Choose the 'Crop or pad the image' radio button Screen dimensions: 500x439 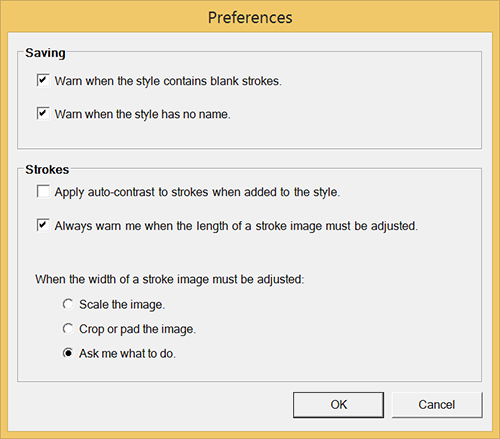tap(68, 329)
